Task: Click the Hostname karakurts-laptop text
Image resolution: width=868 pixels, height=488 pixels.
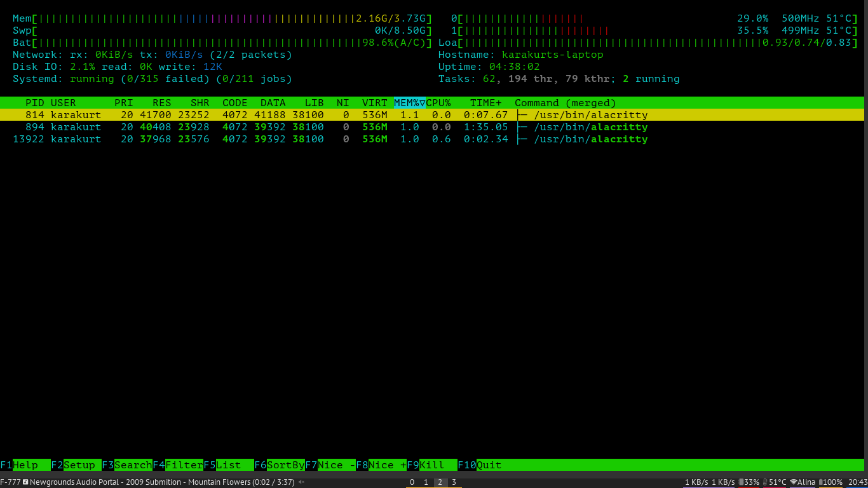Action: (x=521, y=55)
